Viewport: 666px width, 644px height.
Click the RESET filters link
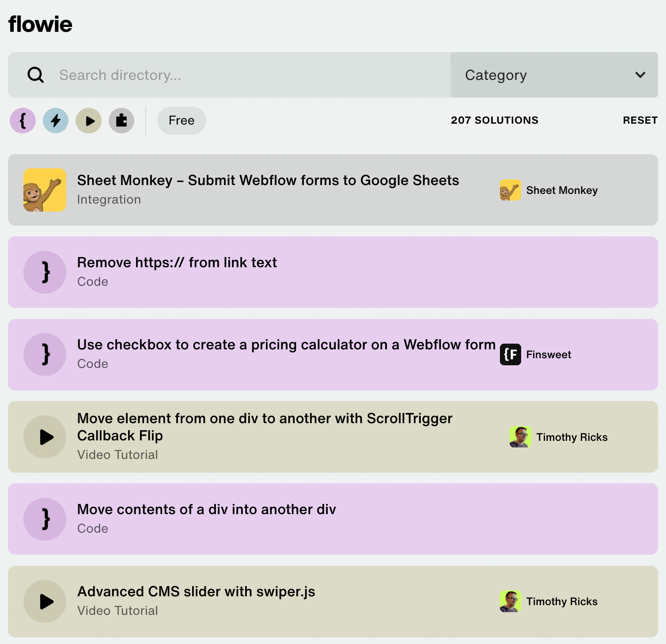click(x=640, y=120)
